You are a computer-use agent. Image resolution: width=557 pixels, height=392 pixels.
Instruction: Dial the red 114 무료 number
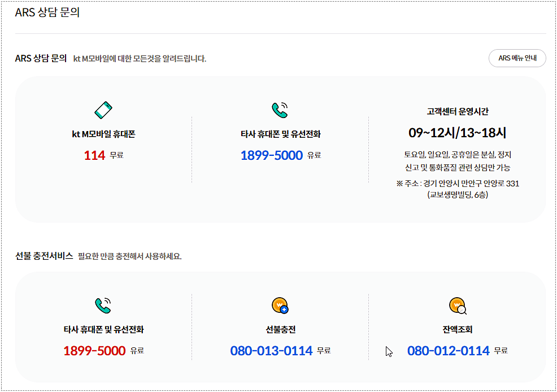pyautogui.click(x=95, y=155)
